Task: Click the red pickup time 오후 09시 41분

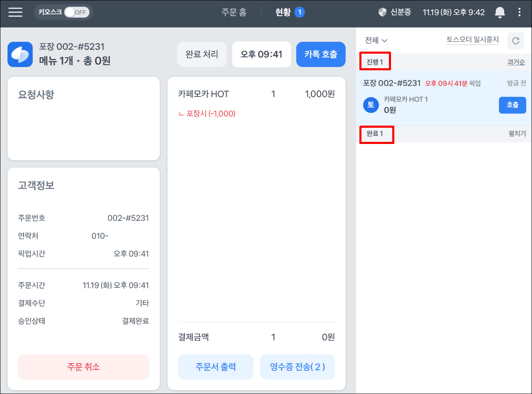Action: point(446,83)
